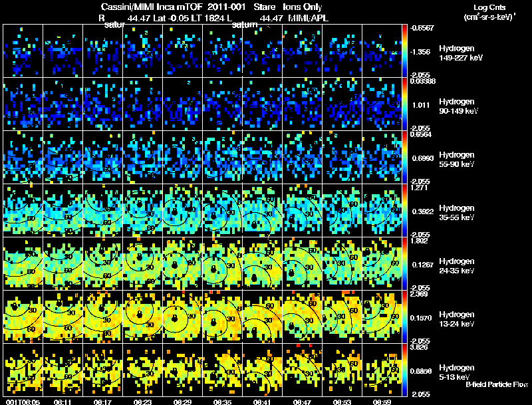Click the '06:59' time axis label
The height and width of the screenshot is (405, 532).
pyautogui.click(x=382, y=402)
